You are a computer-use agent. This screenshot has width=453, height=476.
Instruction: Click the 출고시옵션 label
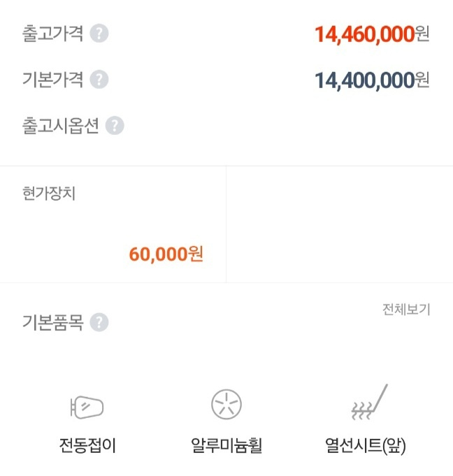(61, 126)
